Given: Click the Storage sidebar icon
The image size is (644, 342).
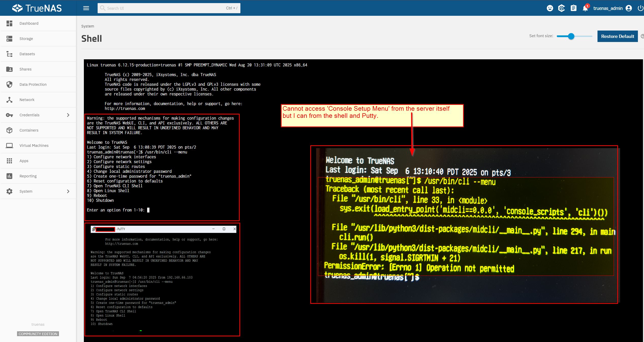Looking at the screenshot, I should pos(9,39).
